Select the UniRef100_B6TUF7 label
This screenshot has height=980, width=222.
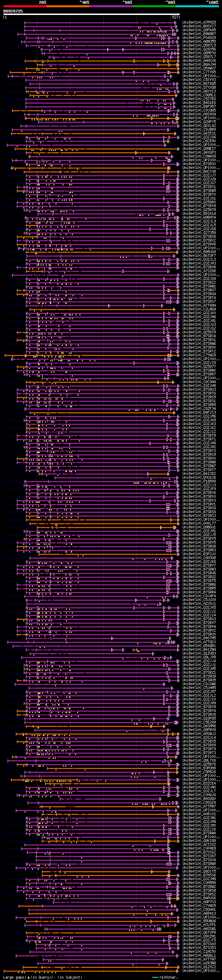click(199, 256)
